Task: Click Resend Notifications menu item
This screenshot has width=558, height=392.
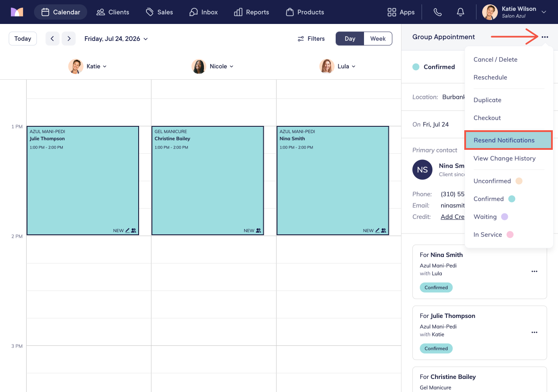Action: [x=509, y=140]
